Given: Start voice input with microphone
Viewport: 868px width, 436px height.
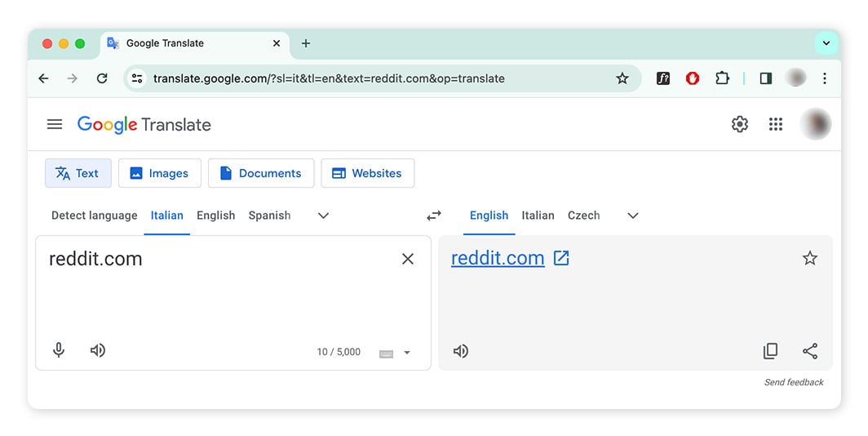Looking at the screenshot, I should [59, 350].
